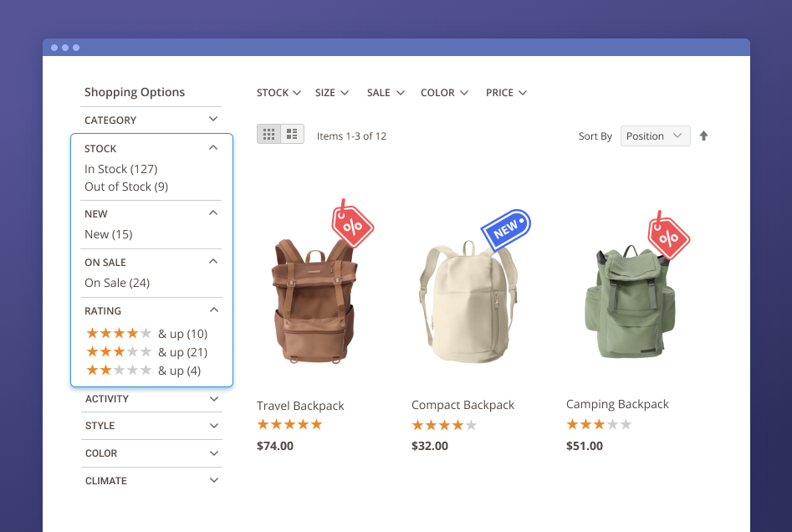Screen dimensions: 792x532
Task: Select the In Stock (127) filter
Action: 120,169
